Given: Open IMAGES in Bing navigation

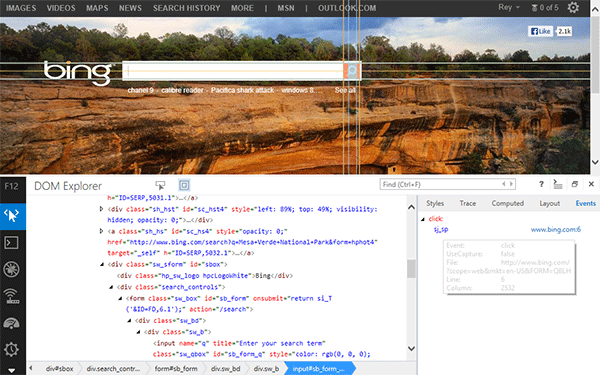Looking at the screenshot, I should click(21, 8).
